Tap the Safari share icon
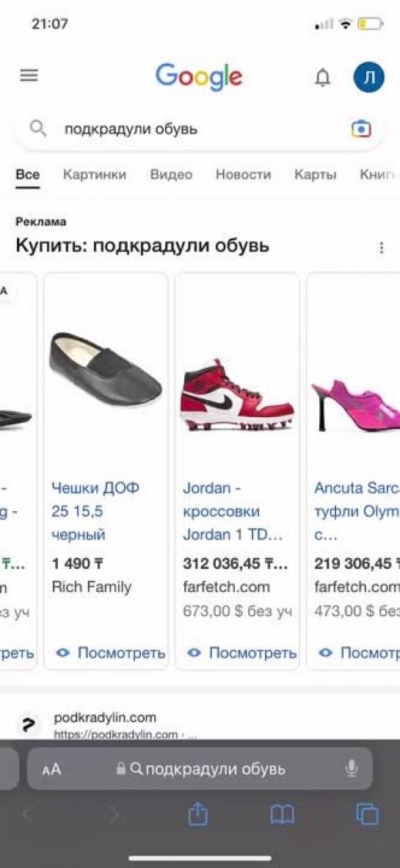Screen dimensions: 400x868 [x=198, y=814]
